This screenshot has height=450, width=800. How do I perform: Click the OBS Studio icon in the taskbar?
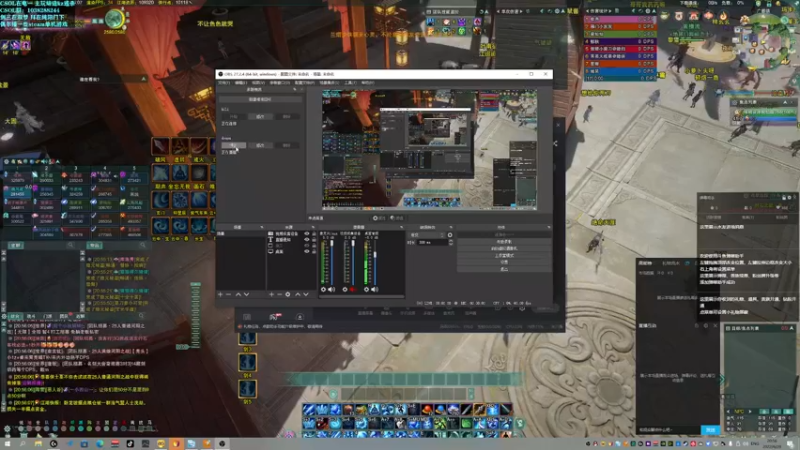click(x=222, y=443)
